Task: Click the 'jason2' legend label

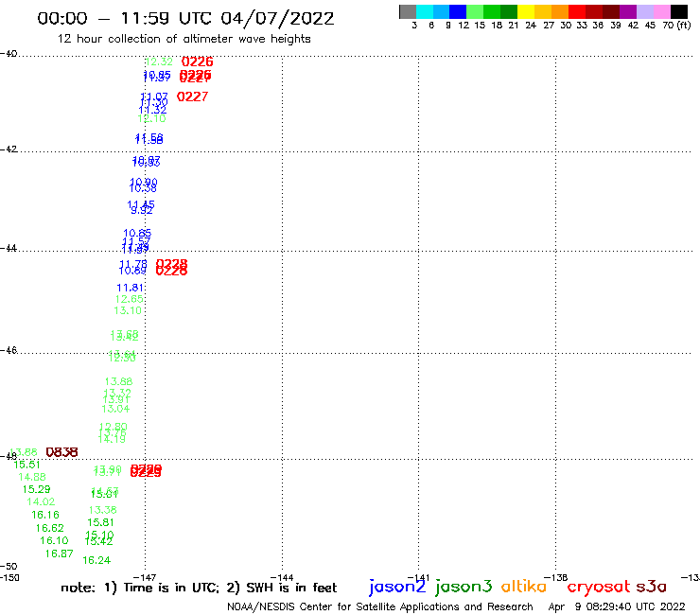Action: 397,587
